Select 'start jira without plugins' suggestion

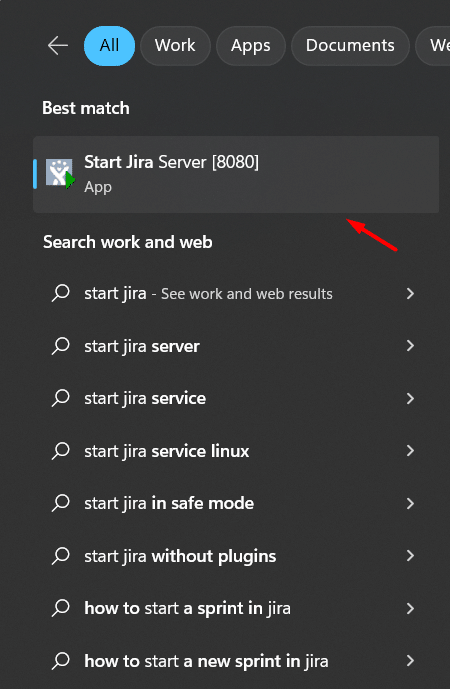click(x=180, y=557)
